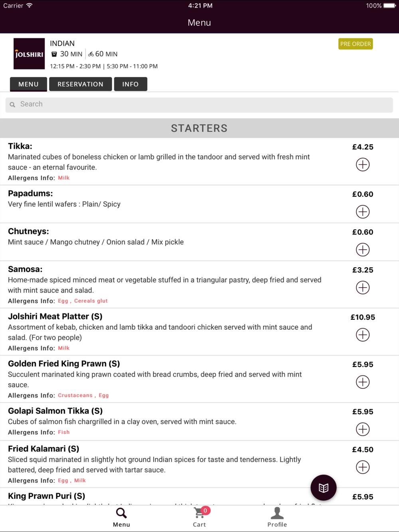Add Golden Fried King Prawn
The height and width of the screenshot is (532, 399).
[x=363, y=382]
